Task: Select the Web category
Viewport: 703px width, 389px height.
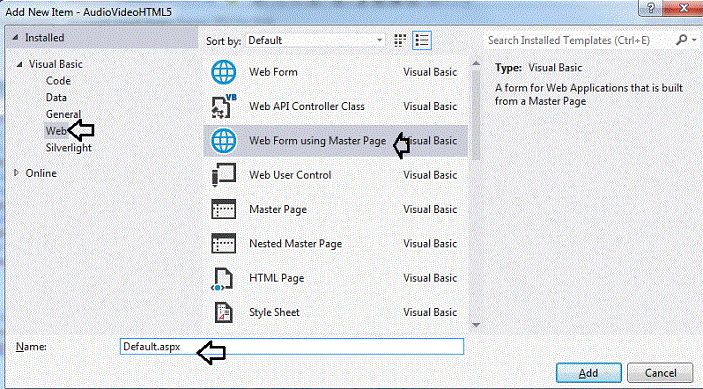Action: pos(56,131)
